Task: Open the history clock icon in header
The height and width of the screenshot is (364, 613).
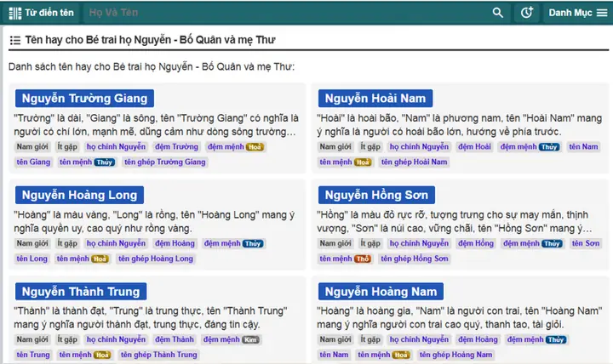Action: click(x=527, y=13)
